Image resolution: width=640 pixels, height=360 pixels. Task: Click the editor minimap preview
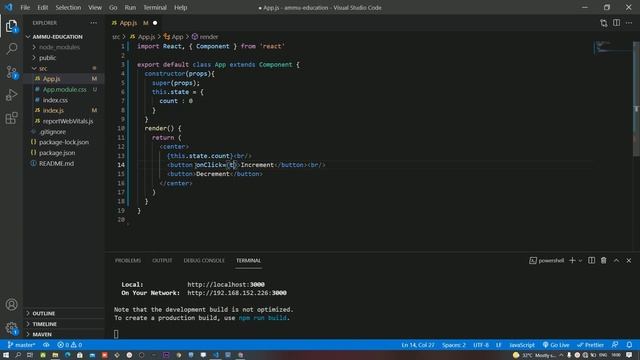pyautogui.click(x=612, y=47)
